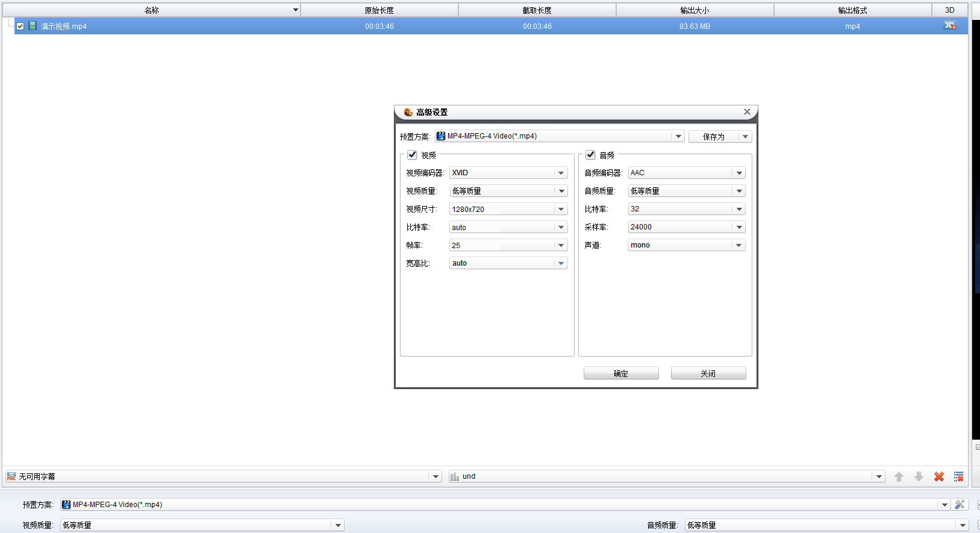980x533 pixels.
Task: Open advanced settings via the wrench icon
Action: click(960, 505)
